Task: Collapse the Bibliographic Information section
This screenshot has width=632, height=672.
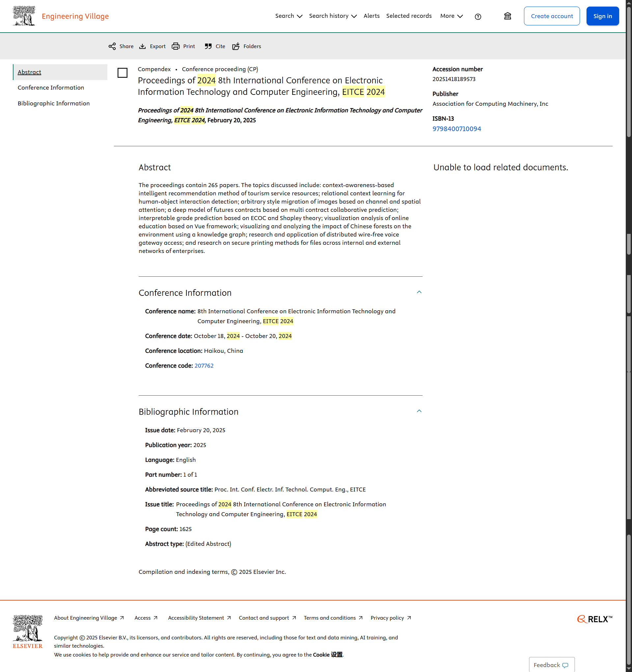Action: 419,411
